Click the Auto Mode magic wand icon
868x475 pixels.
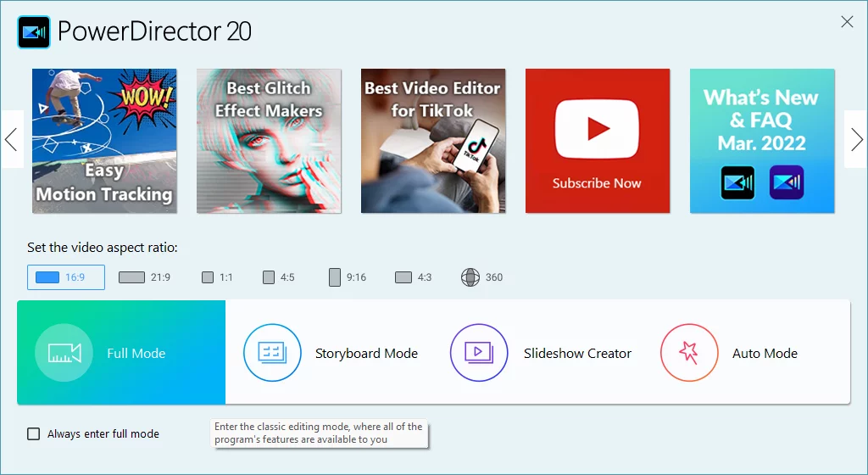[689, 353]
